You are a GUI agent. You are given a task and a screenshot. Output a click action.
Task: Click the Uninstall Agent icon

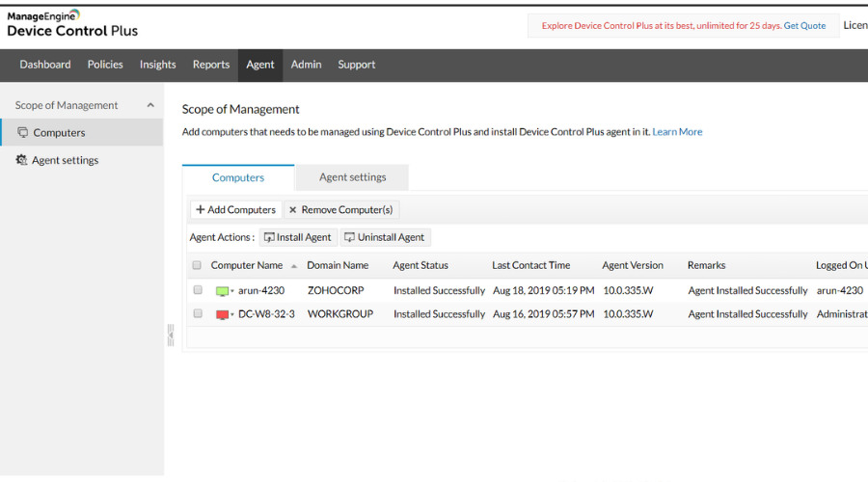(x=349, y=237)
